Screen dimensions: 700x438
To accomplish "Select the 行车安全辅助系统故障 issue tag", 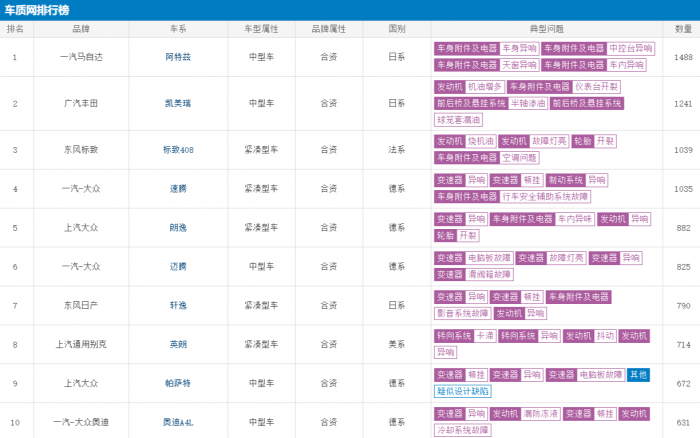I will pos(545,196).
